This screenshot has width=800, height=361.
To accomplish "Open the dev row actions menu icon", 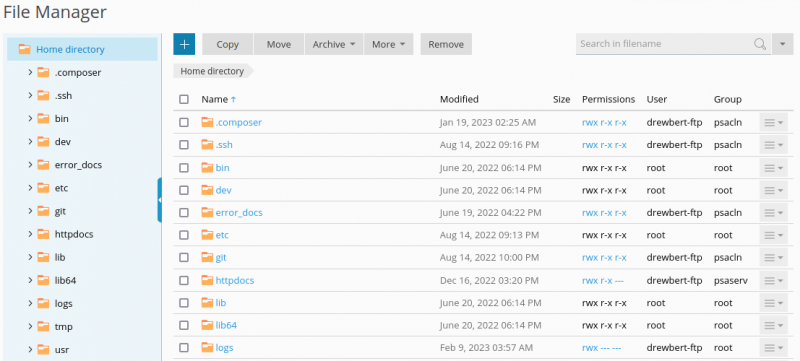I will click(773, 190).
